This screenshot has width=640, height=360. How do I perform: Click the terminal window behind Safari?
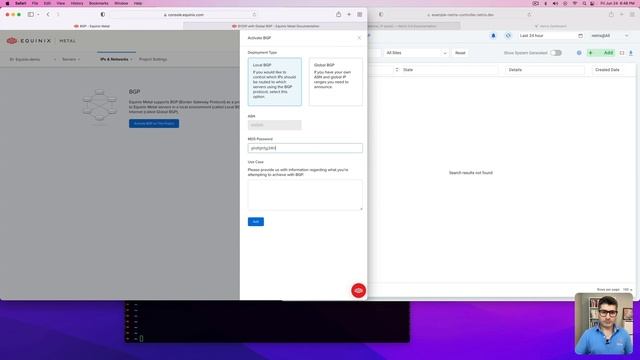pyautogui.click(x=267, y=322)
